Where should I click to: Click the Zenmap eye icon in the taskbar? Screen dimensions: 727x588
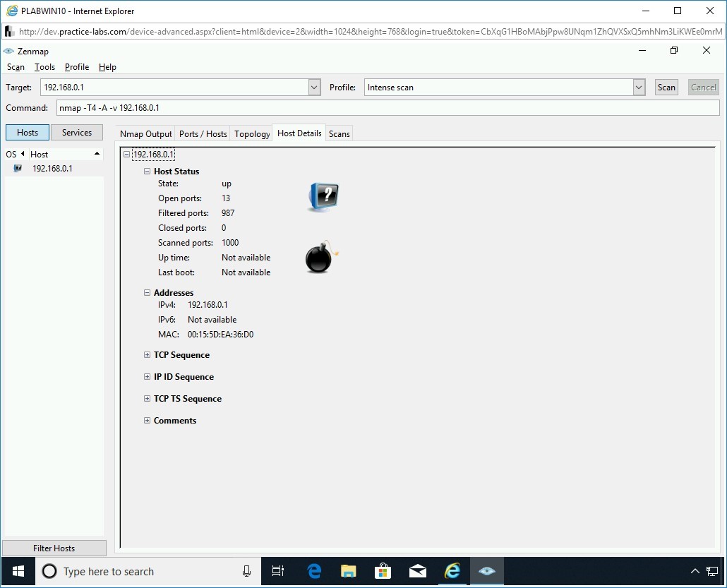pos(486,571)
